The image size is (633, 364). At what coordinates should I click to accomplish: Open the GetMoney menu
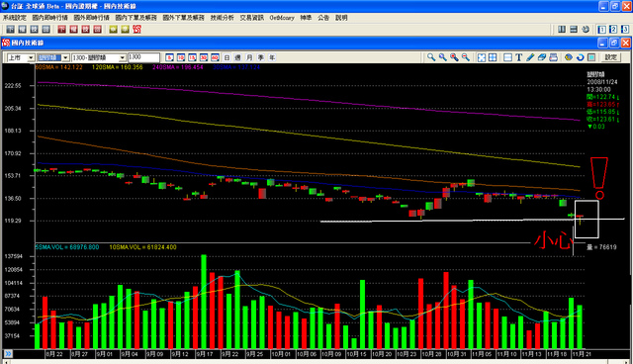282,18
